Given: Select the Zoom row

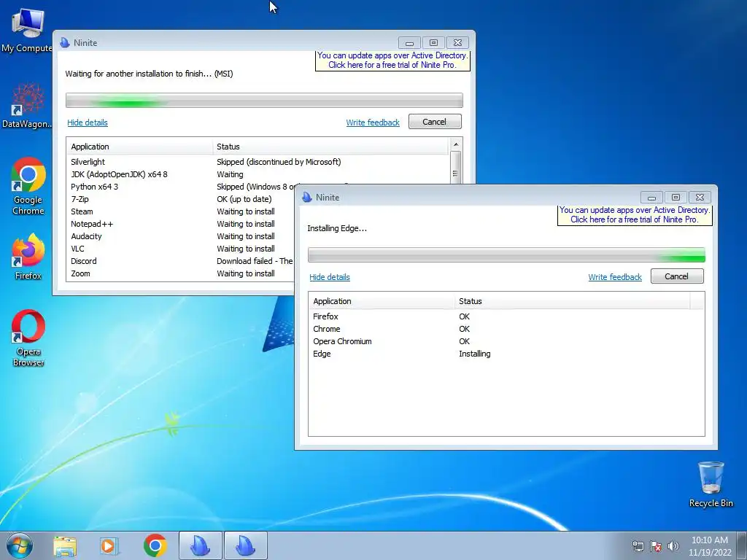Looking at the screenshot, I should click(x=181, y=273).
